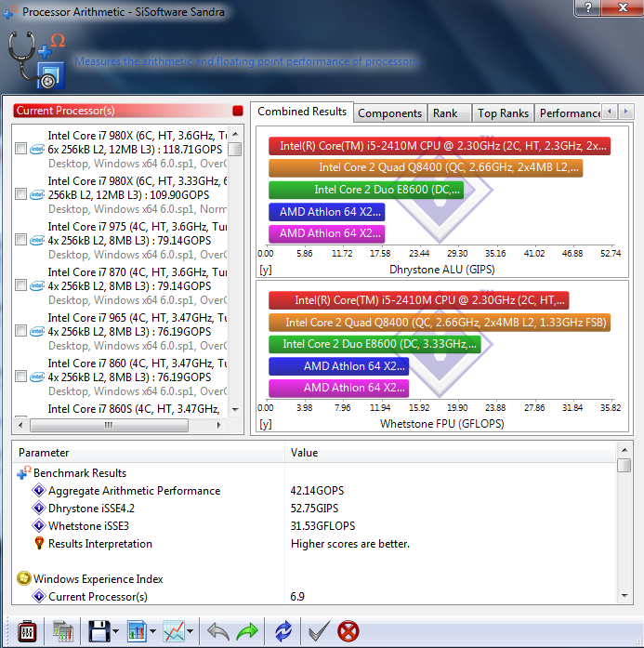This screenshot has height=648, width=644.
Task: Click the tab strip scroll-left arrow
Action: tap(610, 112)
